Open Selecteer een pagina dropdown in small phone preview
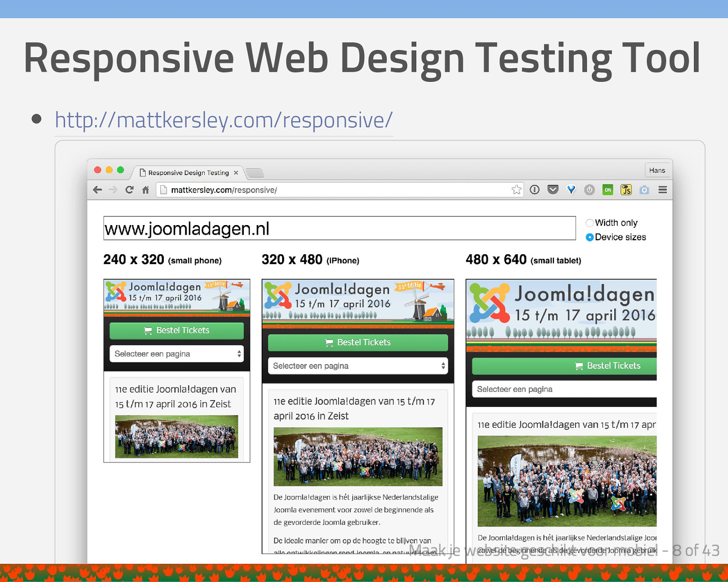Image resolution: width=728 pixels, height=582 pixels. coord(177,354)
